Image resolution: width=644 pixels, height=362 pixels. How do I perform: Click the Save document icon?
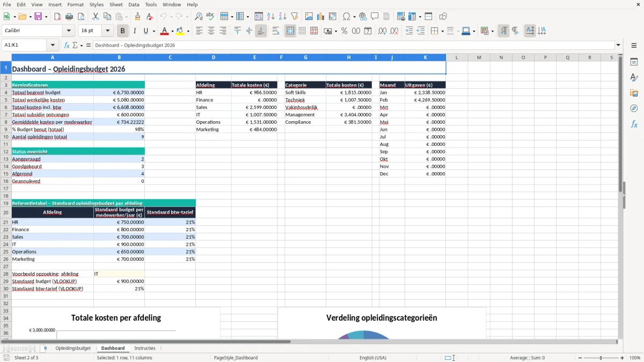(x=38, y=17)
